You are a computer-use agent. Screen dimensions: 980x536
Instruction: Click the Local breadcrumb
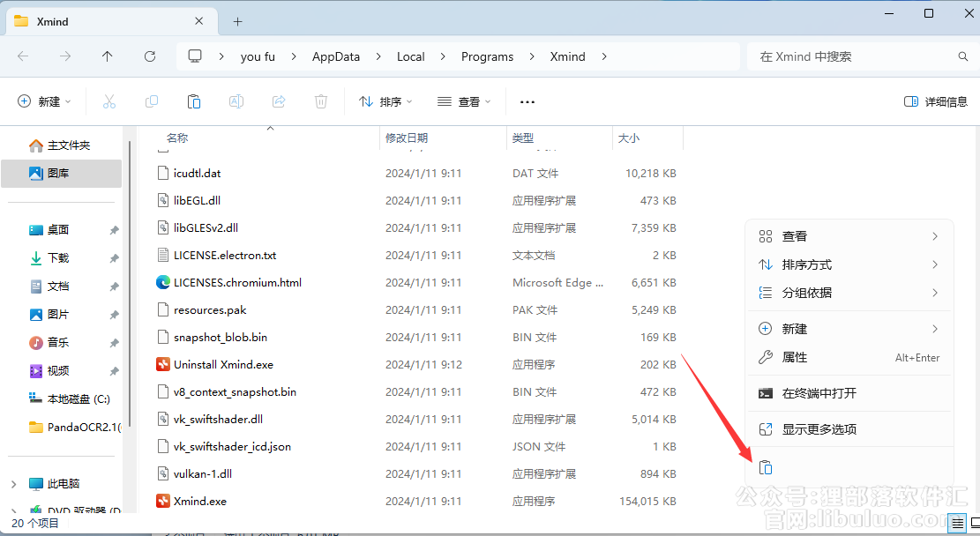(411, 56)
